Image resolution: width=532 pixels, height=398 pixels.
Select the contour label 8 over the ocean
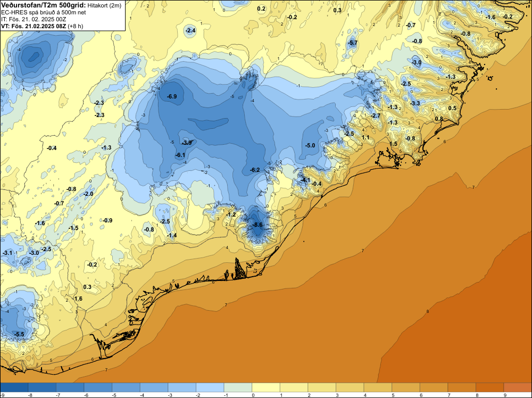pos(428,311)
